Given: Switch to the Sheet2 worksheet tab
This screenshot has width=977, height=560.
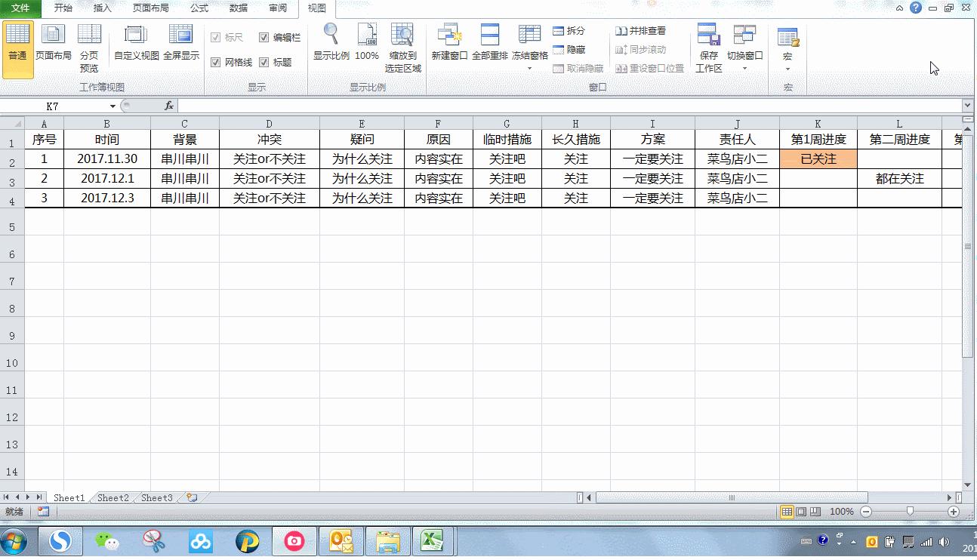Looking at the screenshot, I should tap(112, 498).
